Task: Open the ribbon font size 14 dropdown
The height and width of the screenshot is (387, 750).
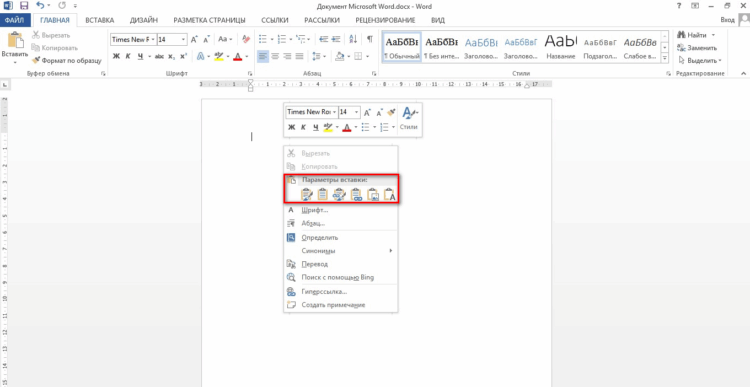Action: pos(184,40)
